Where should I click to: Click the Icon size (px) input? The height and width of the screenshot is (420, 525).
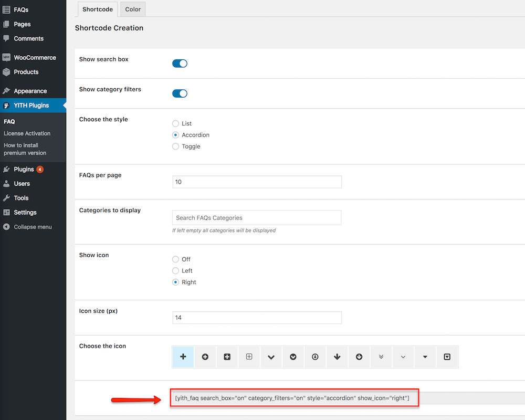257,318
